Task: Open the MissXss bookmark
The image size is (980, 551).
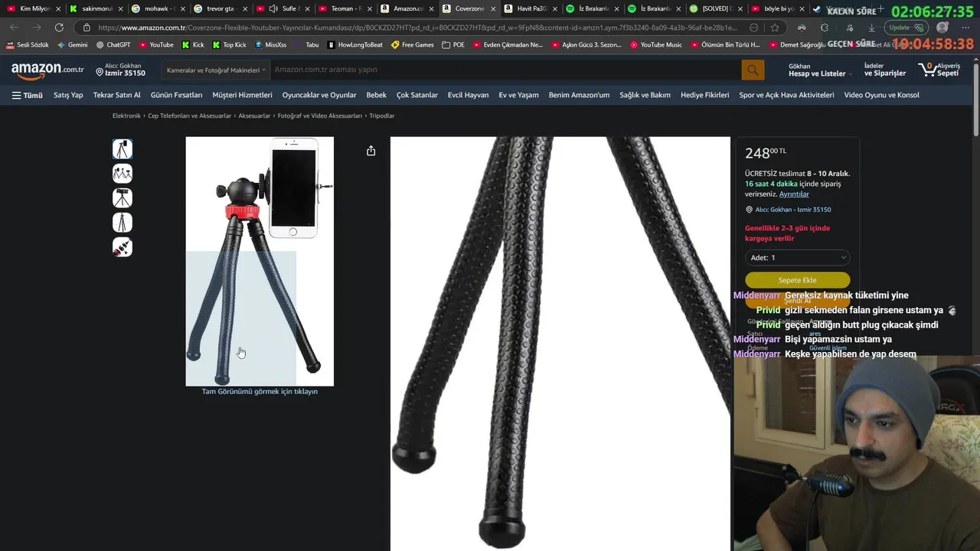Action: click(270, 45)
